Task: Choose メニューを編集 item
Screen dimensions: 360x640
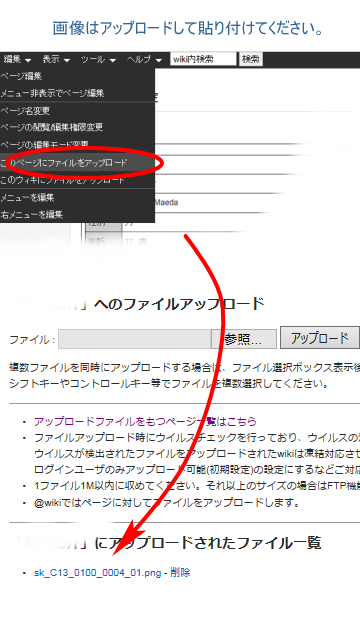Action: (x=77, y=198)
